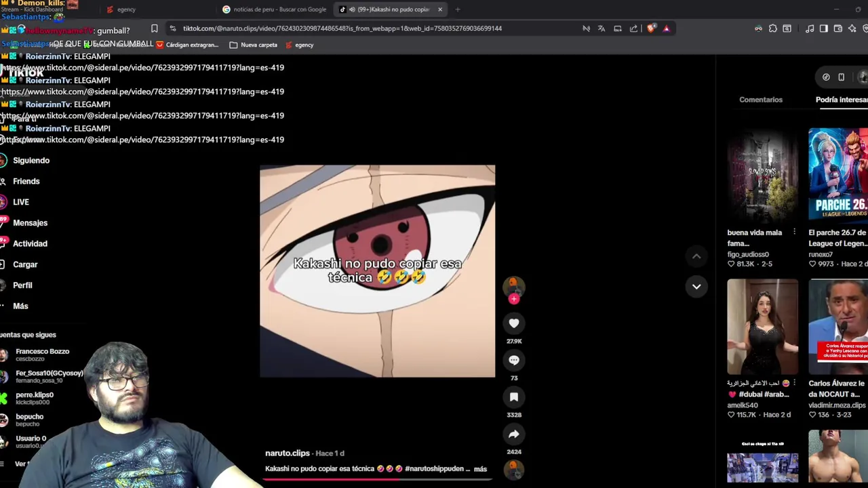Bookmark this page in the browser
The width and height of the screenshot is (868, 488).
154,28
